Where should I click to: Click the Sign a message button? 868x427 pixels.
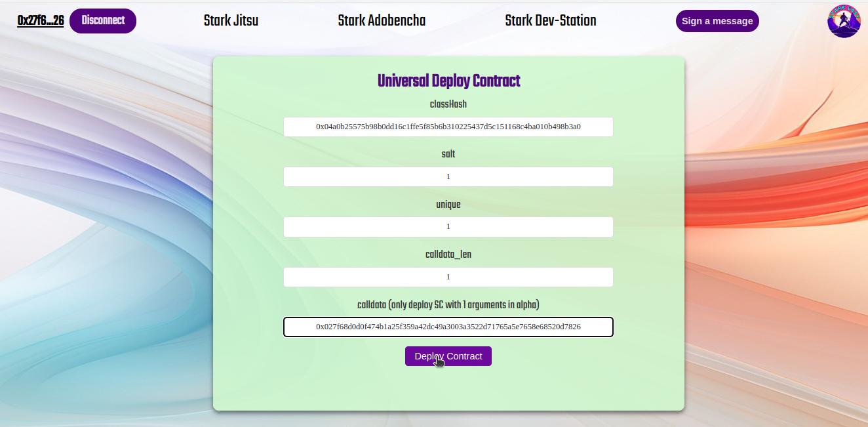717,21
